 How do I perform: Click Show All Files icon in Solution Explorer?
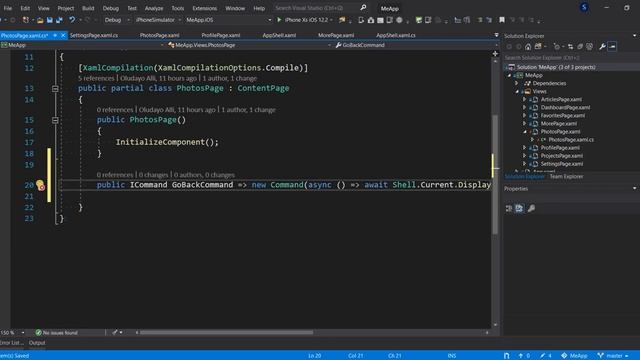(x=589, y=47)
